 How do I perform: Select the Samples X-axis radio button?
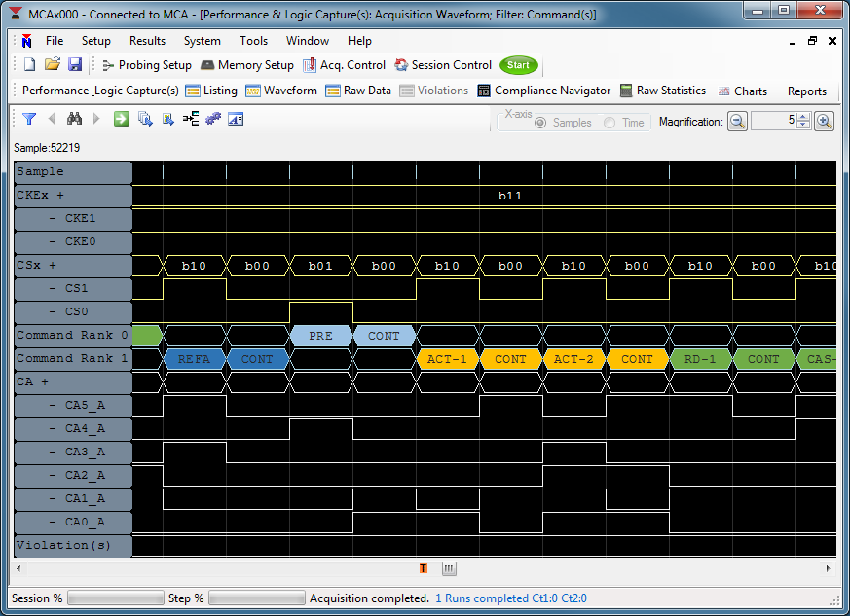pyautogui.click(x=540, y=123)
